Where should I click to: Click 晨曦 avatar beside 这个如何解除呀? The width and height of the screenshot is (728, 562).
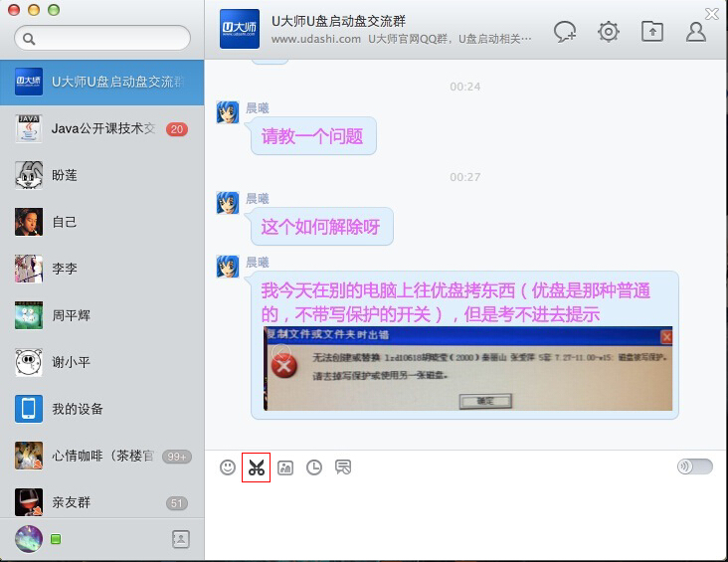point(228,203)
